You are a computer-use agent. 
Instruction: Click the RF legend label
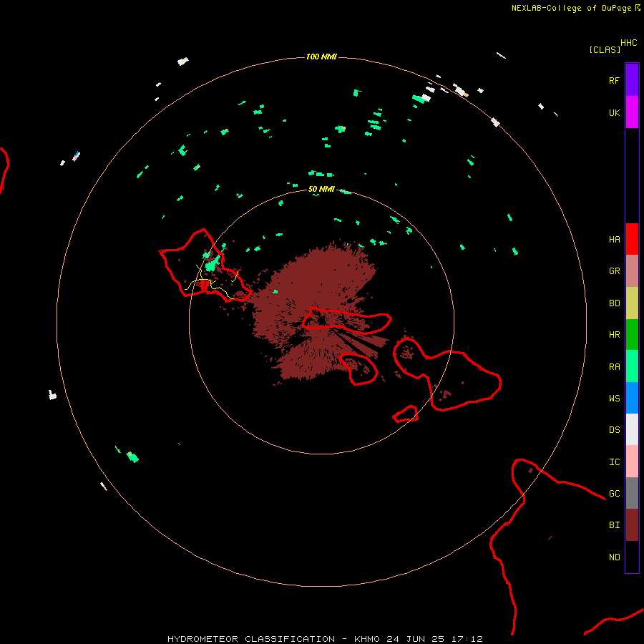pos(614,80)
